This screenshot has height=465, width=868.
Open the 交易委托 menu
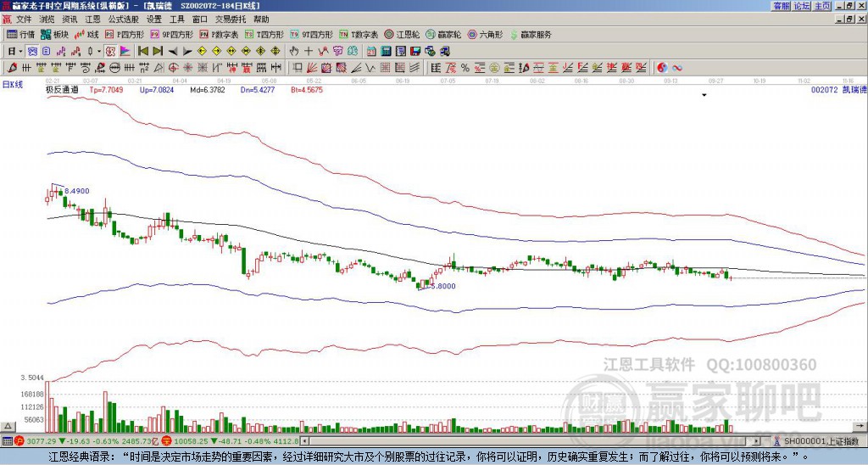pos(231,20)
